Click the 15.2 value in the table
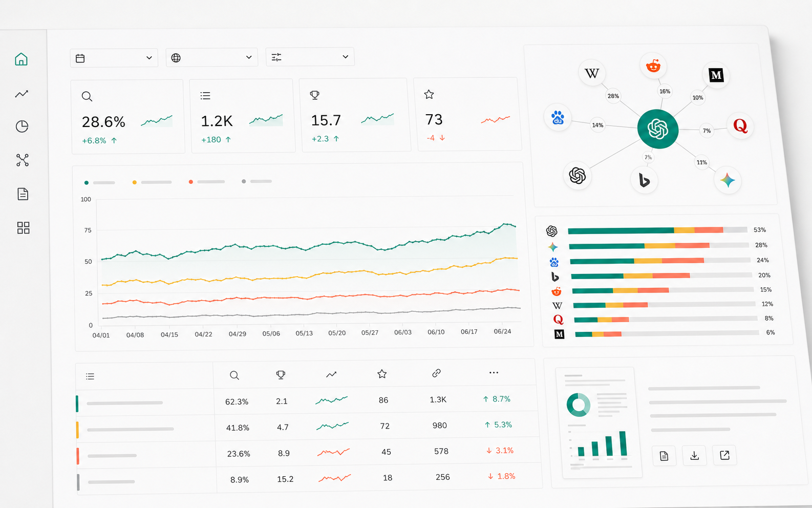Viewport: 812px width, 508px height. click(x=285, y=479)
